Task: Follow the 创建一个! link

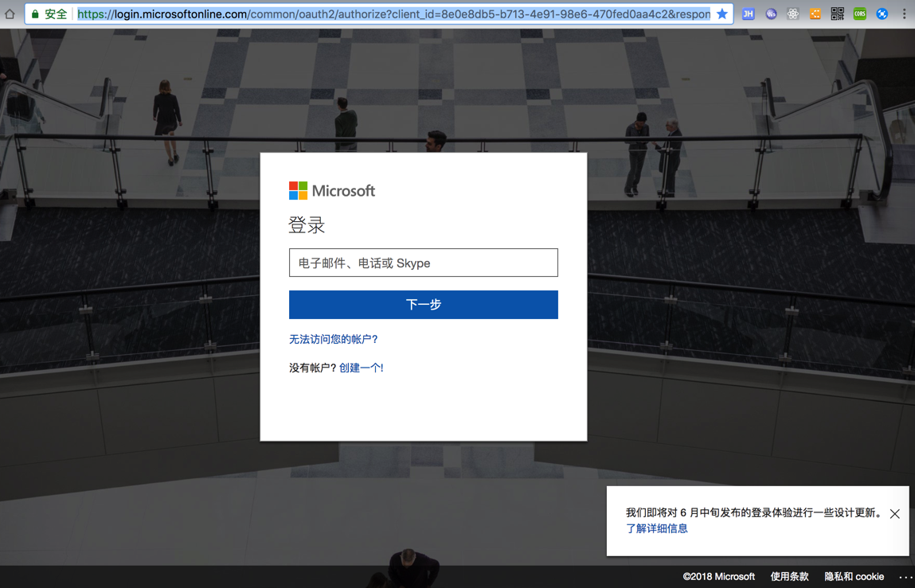Action: (362, 368)
